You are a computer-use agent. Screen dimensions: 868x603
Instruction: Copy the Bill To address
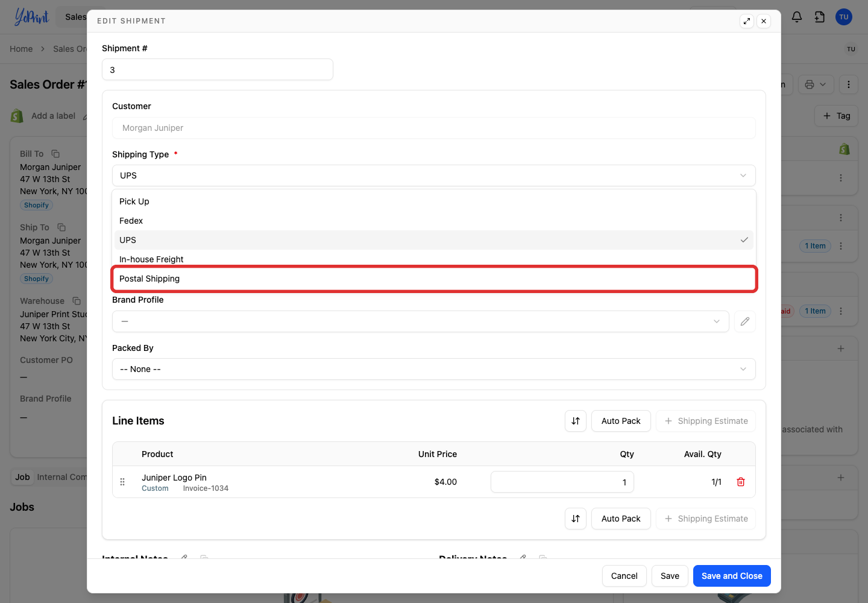click(55, 154)
